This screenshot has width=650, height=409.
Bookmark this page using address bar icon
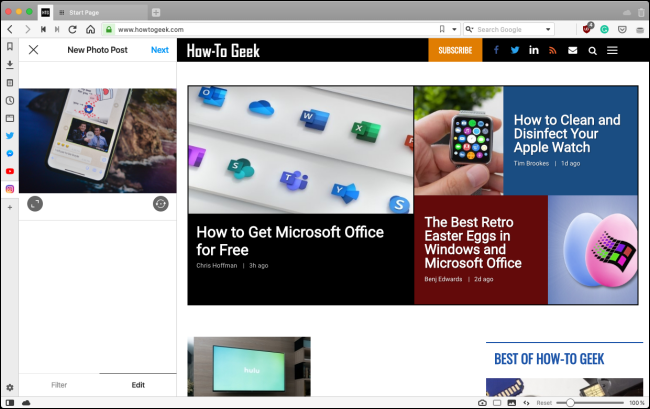[442, 29]
